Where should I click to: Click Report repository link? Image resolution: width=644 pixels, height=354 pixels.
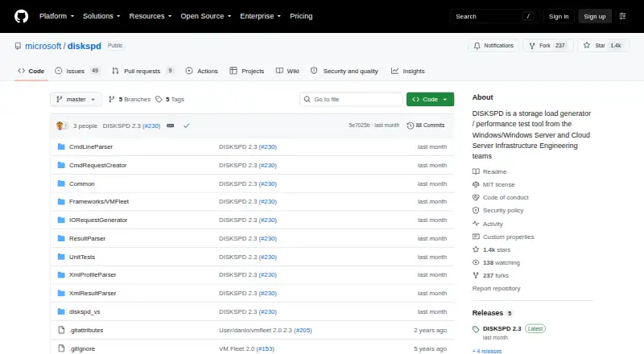point(496,288)
